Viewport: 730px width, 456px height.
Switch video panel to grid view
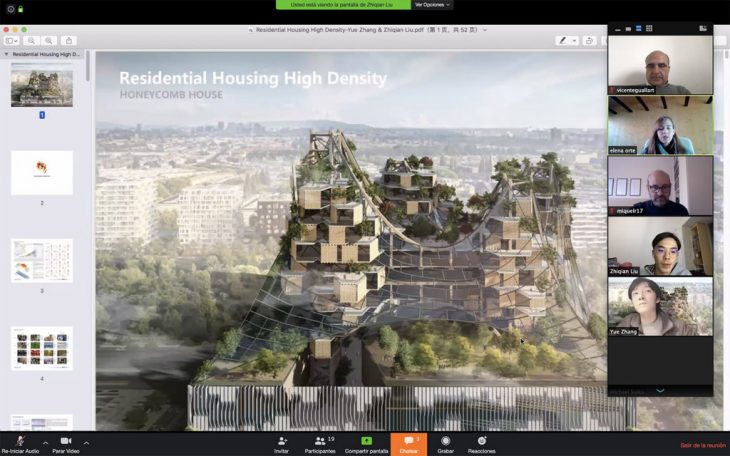[649, 28]
